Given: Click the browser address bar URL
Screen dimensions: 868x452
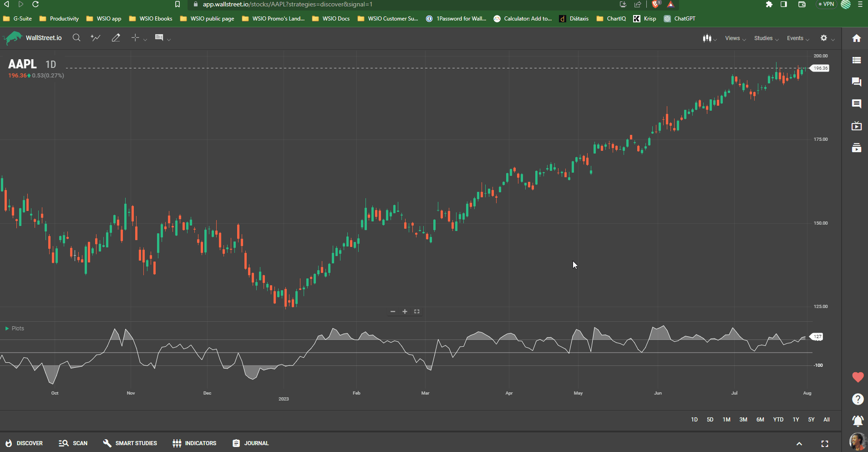Looking at the screenshot, I should coord(287,5).
